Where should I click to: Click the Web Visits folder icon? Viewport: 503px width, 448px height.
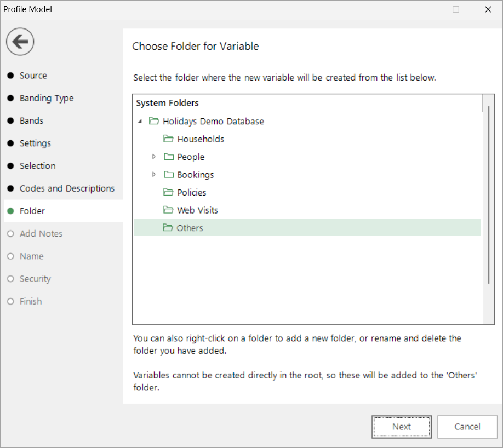click(x=168, y=210)
